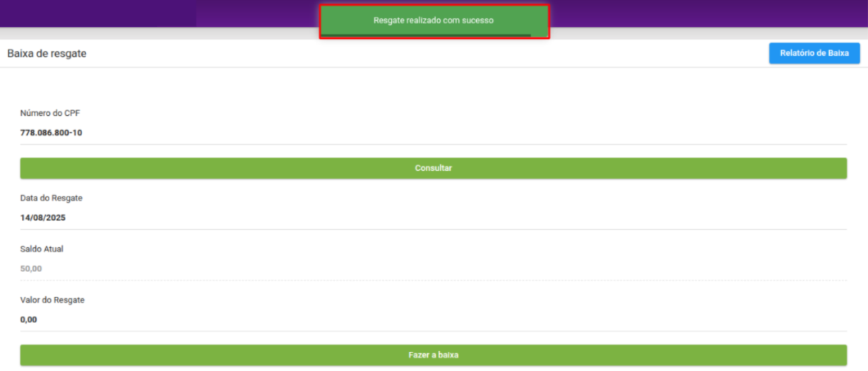Image resolution: width=868 pixels, height=371 pixels.
Task: Submit with the Fazer a baixa button
Action: (433, 355)
